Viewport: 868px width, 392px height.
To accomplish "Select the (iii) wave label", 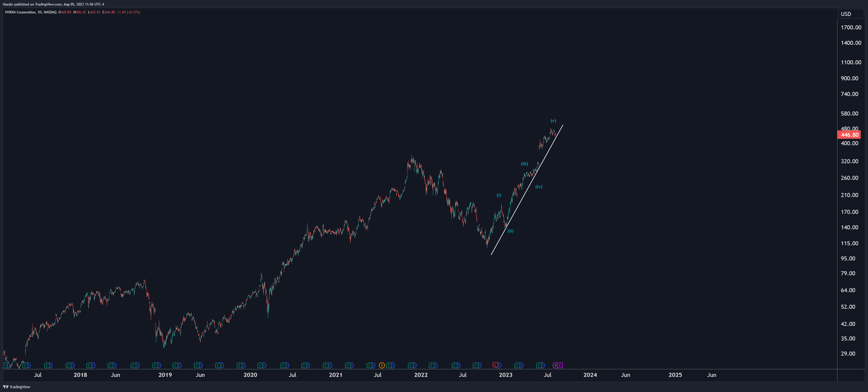I will pos(524,164).
